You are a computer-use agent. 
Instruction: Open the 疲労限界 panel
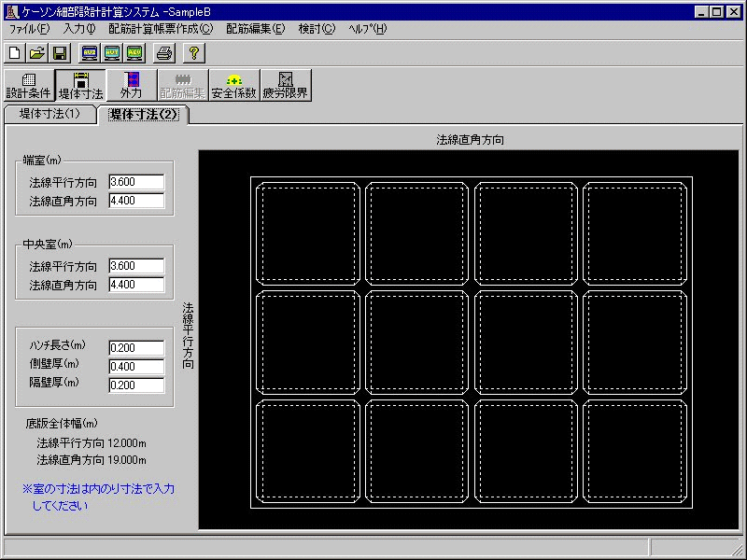tap(285, 85)
